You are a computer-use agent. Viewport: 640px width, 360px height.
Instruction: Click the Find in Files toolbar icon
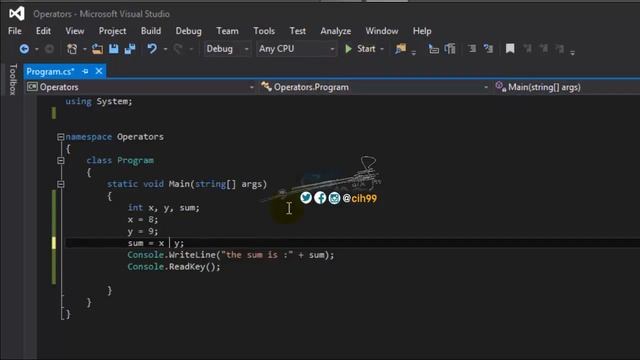click(400, 49)
